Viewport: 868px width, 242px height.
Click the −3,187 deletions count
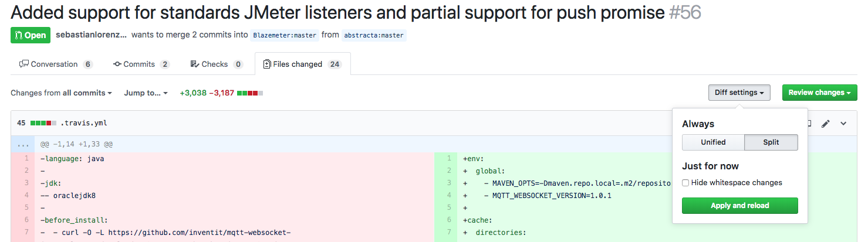click(222, 93)
